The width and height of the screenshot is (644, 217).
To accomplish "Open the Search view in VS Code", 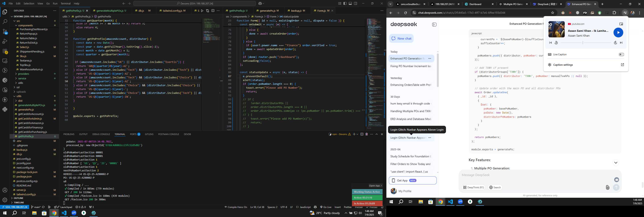I will tap(5, 22).
